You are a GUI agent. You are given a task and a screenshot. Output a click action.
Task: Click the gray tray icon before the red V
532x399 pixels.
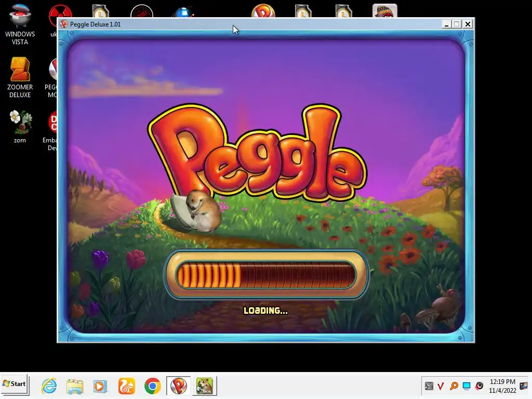(x=429, y=386)
